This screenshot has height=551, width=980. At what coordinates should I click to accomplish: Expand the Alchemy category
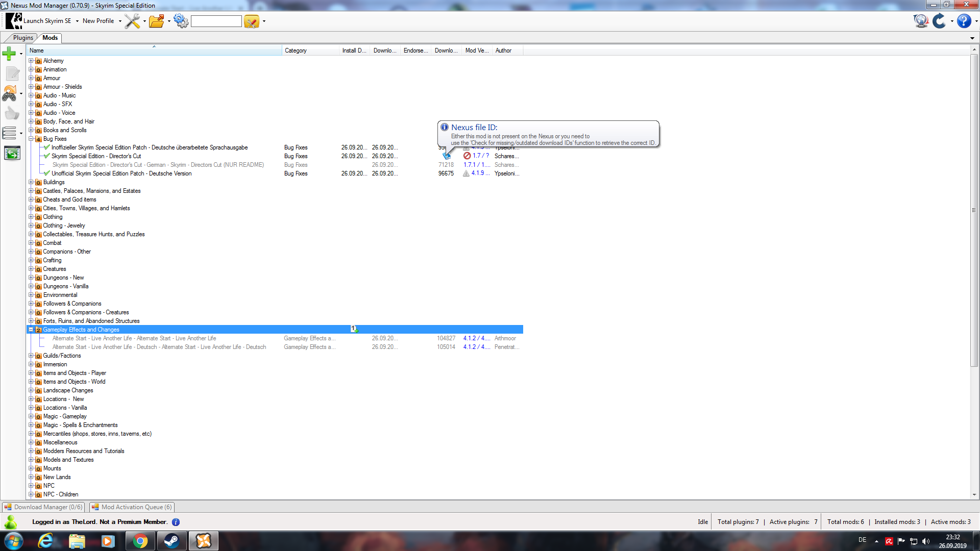(x=31, y=61)
